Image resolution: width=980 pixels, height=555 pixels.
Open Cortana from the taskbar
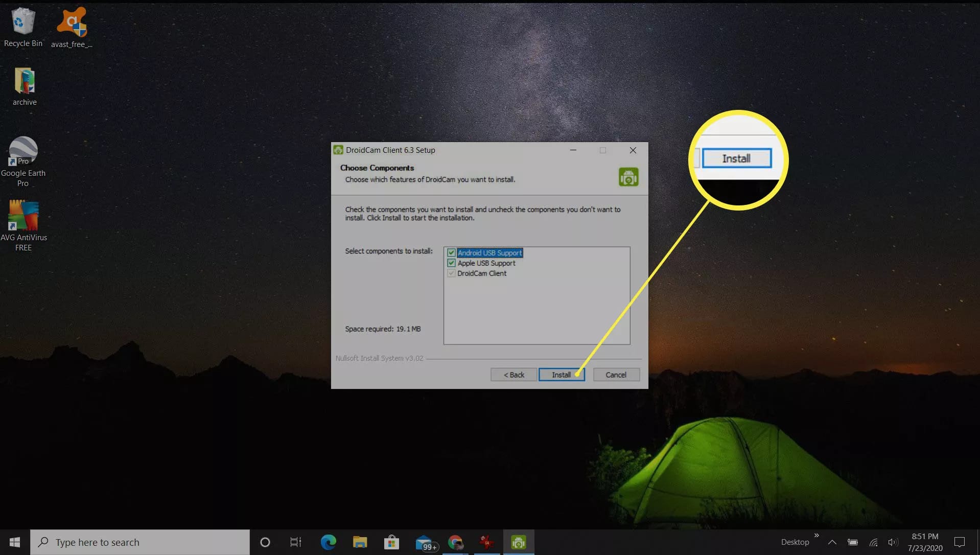coord(265,542)
